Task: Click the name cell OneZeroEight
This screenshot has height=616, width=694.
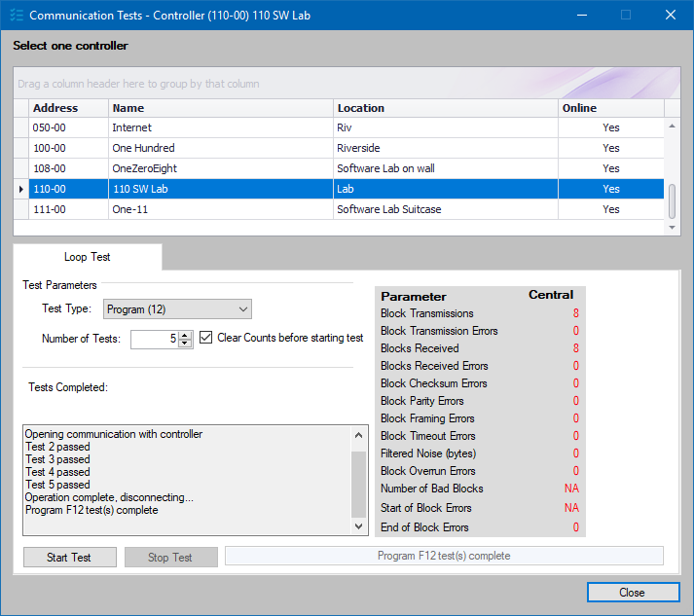Action: pos(220,168)
